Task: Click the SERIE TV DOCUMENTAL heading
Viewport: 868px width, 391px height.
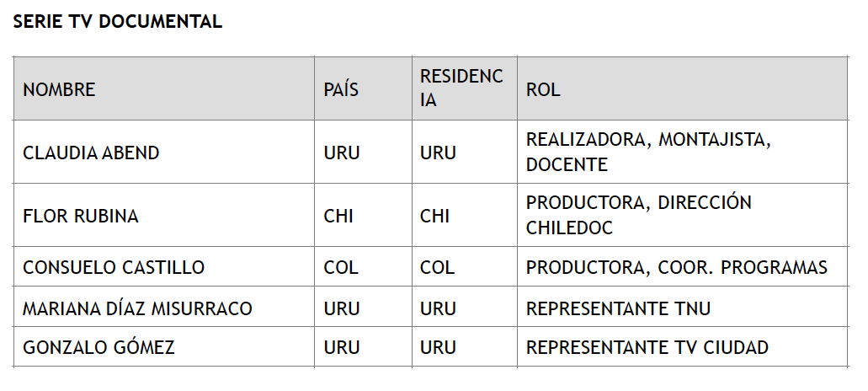Action: tap(117, 22)
